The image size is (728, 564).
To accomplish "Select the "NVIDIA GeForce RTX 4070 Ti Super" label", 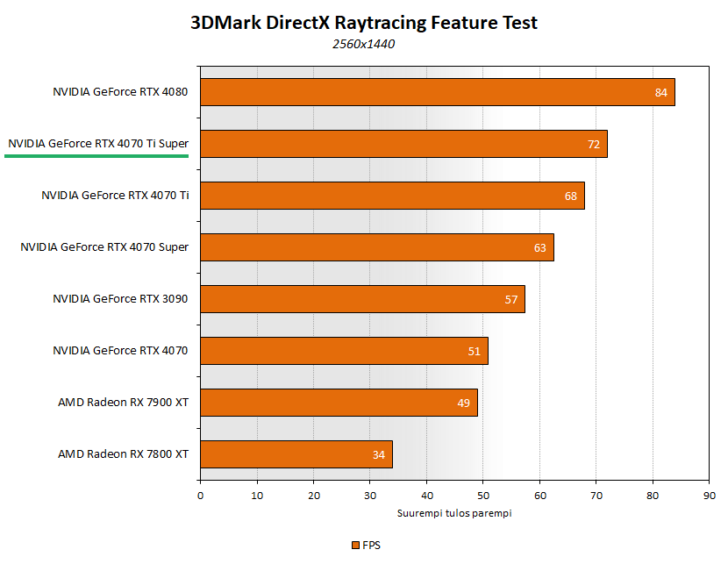I will [x=98, y=144].
